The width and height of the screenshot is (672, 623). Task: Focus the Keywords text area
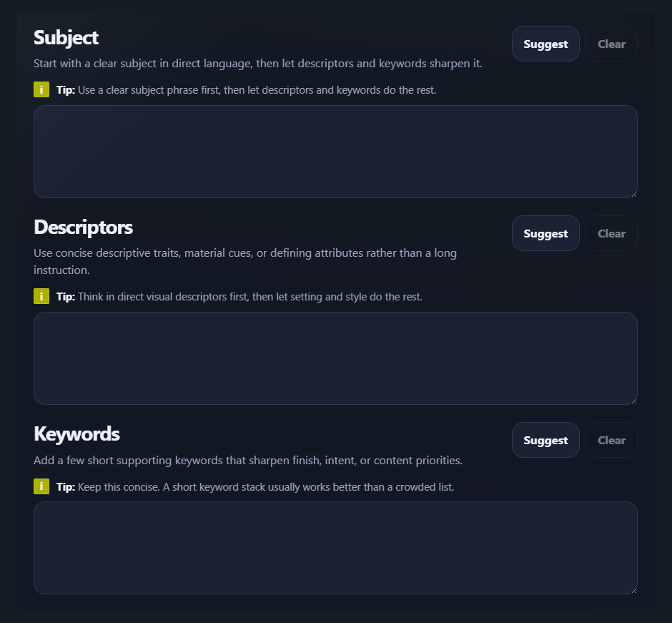(335, 548)
